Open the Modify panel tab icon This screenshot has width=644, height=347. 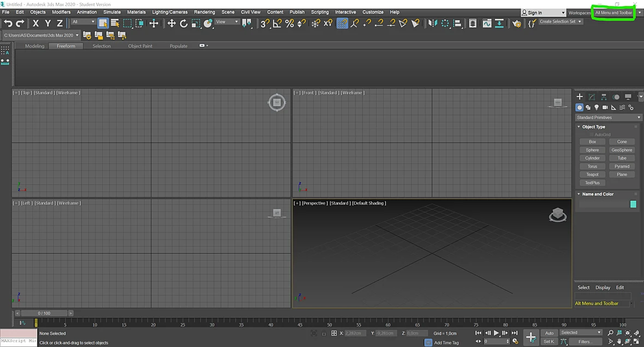click(592, 97)
